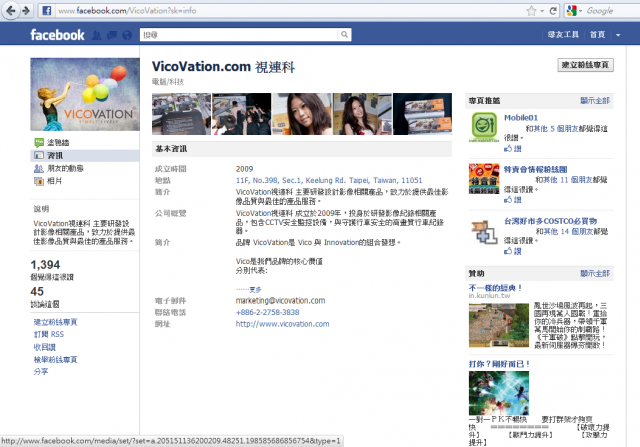Open the second sponsored ad title
640x447 pixels.
[499, 364]
